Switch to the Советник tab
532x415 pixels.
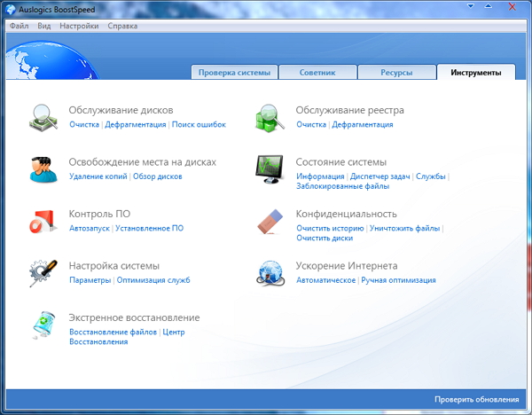(x=317, y=73)
